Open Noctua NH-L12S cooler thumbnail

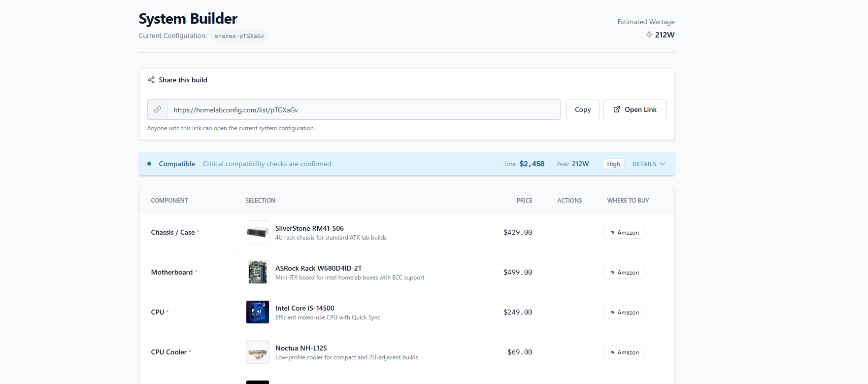pyautogui.click(x=258, y=352)
